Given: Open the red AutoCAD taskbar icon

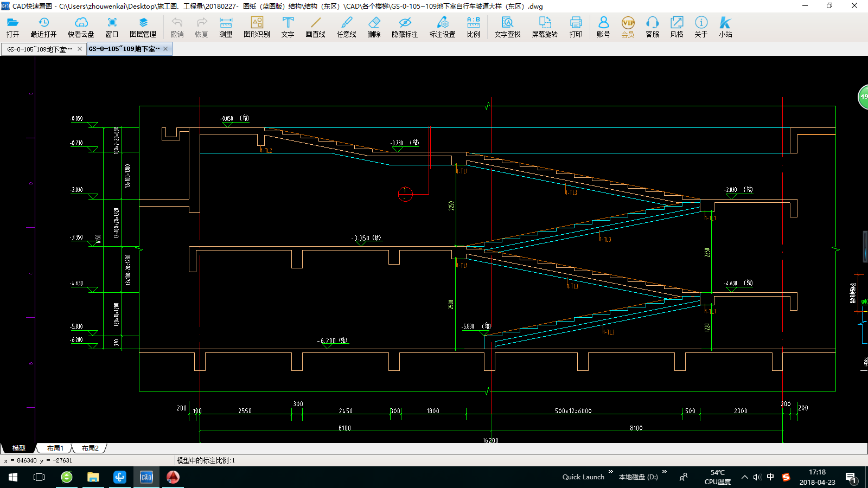Looking at the screenshot, I should pos(173,477).
